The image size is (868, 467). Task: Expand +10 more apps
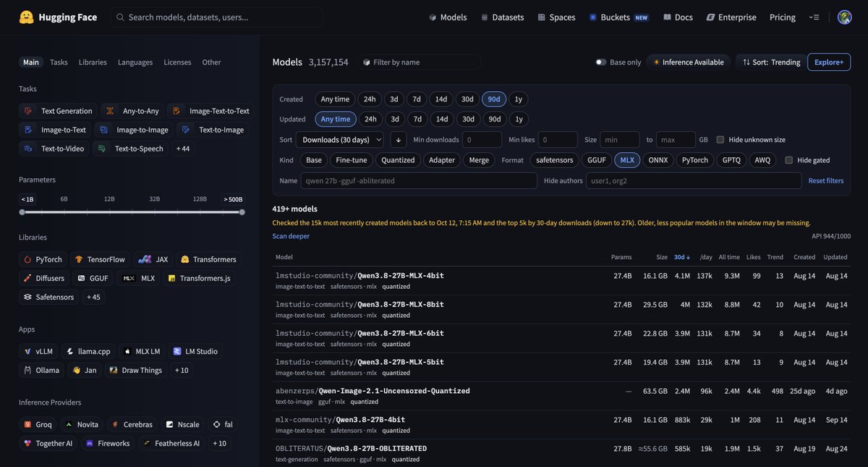pos(181,370)
